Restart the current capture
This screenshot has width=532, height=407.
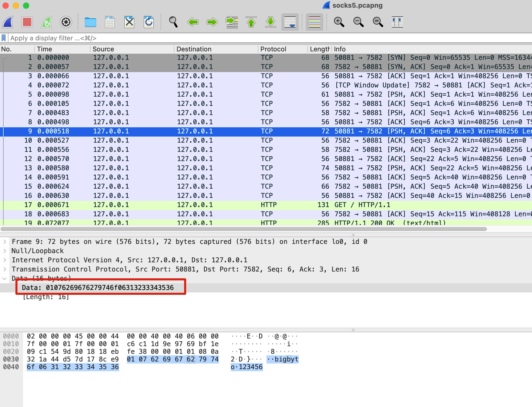(x=47, y=22)
